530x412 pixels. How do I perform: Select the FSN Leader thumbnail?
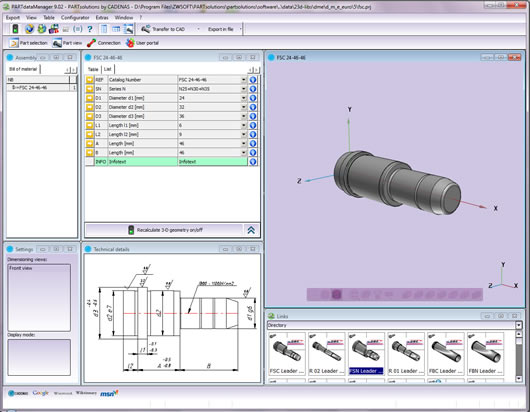(x=366, y=354)
